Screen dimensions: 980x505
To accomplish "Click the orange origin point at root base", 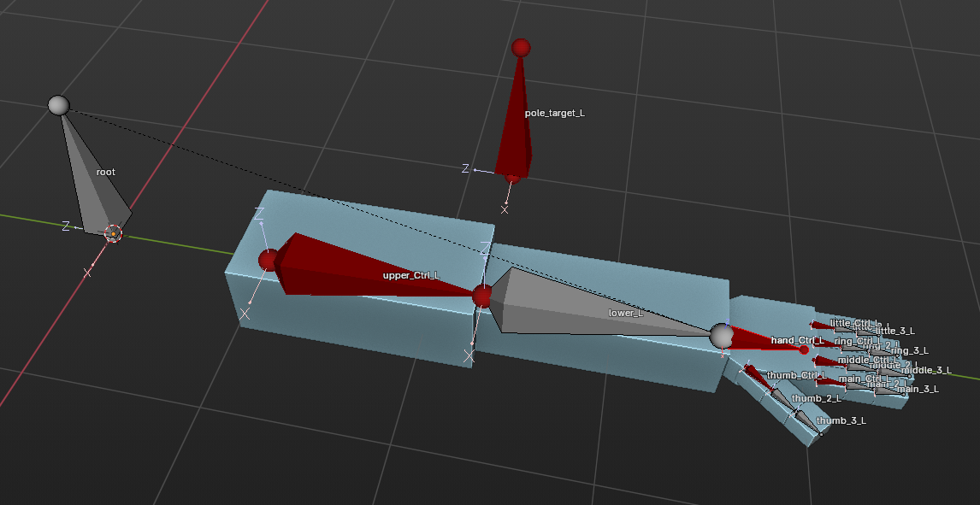I will coord(113,233).
